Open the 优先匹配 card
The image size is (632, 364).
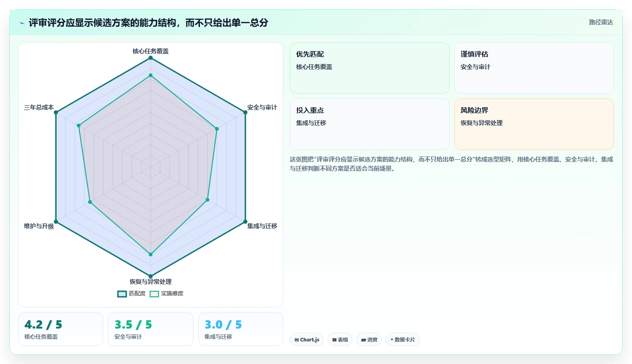[369, 68]
